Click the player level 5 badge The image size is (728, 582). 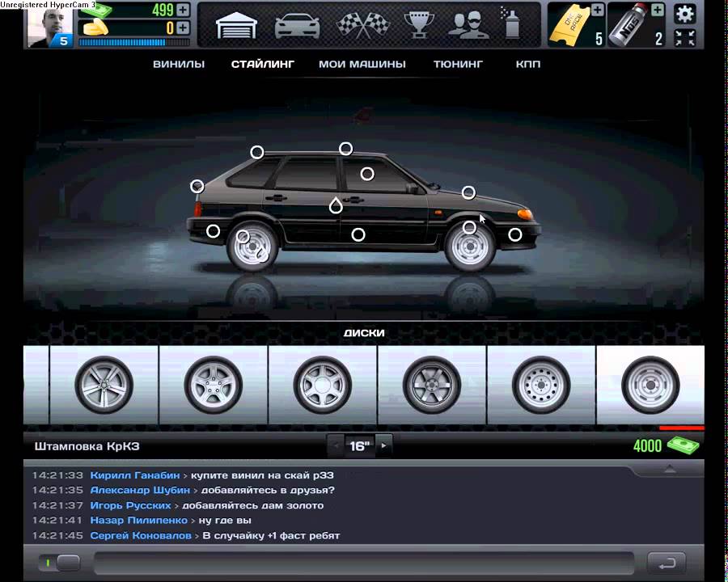click(x=64, y=41)
